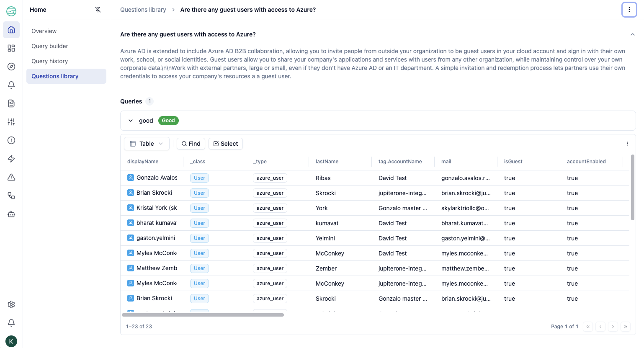Go to previous page button

click(x=600, y=327)
